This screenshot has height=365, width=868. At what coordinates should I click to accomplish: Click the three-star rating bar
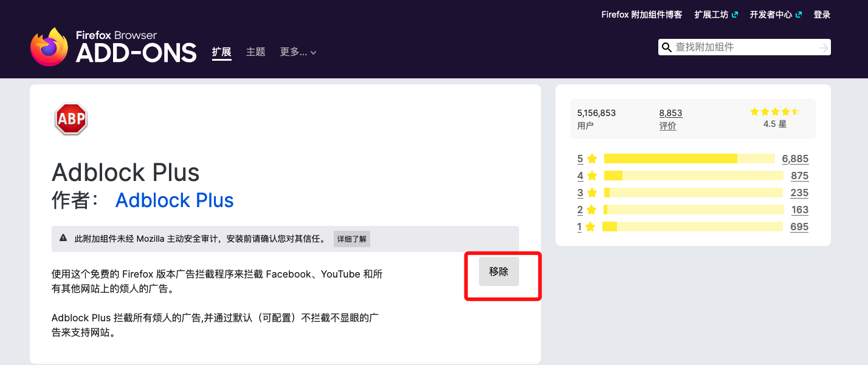693,193
